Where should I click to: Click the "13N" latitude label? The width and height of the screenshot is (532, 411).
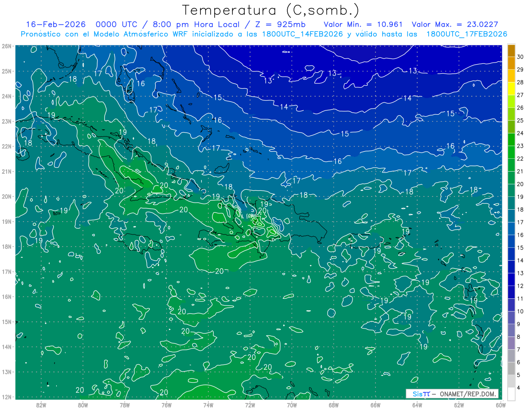(7, 372)
